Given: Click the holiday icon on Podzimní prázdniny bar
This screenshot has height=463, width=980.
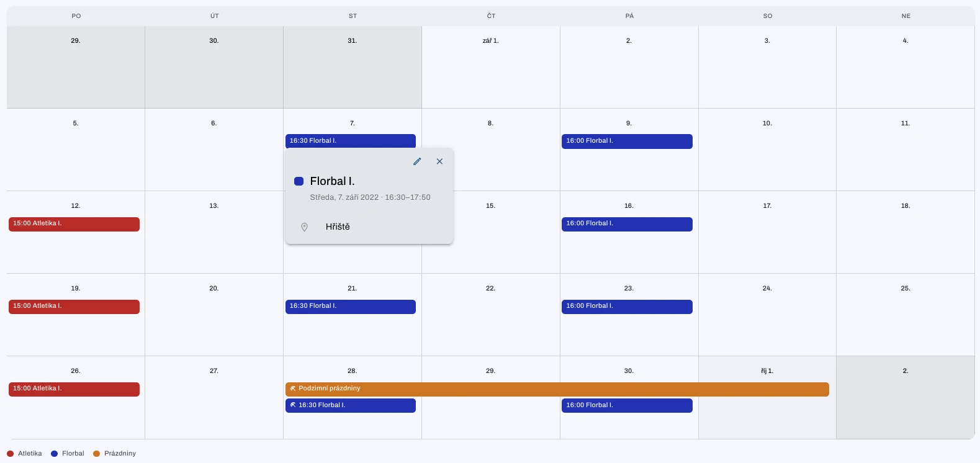Looking at the screenshot, I should tap(293, 389).
